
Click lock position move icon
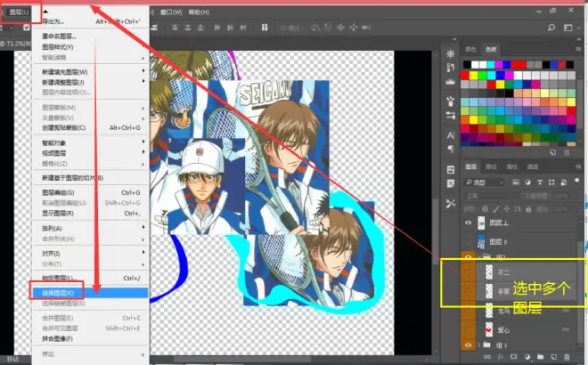coord(507,209)
